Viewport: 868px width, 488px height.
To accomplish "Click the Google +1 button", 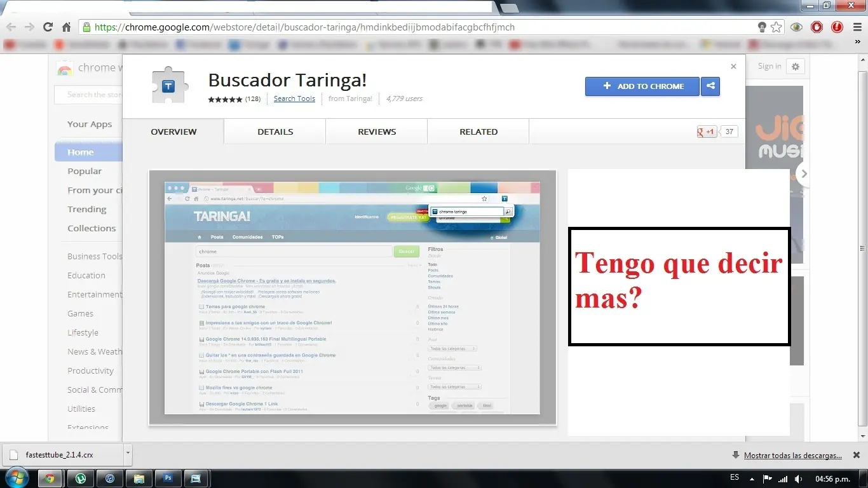I will (x=707, y=132).
